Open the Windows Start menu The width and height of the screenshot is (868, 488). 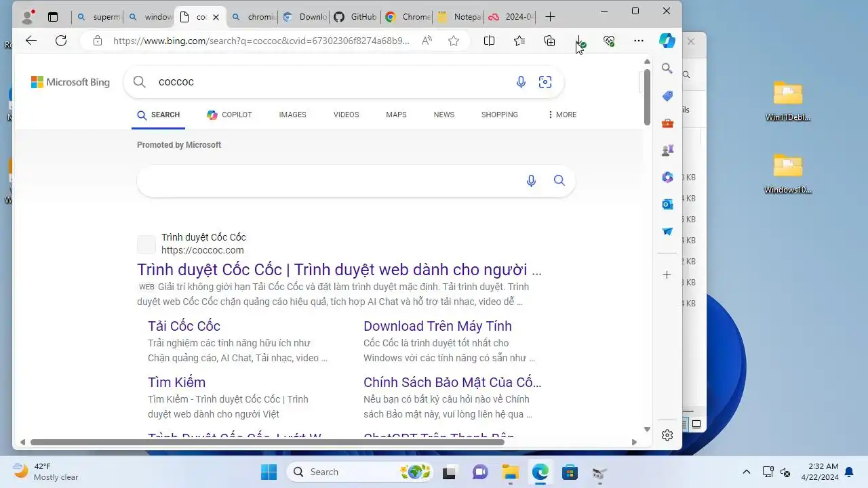[x=269, y=472]
